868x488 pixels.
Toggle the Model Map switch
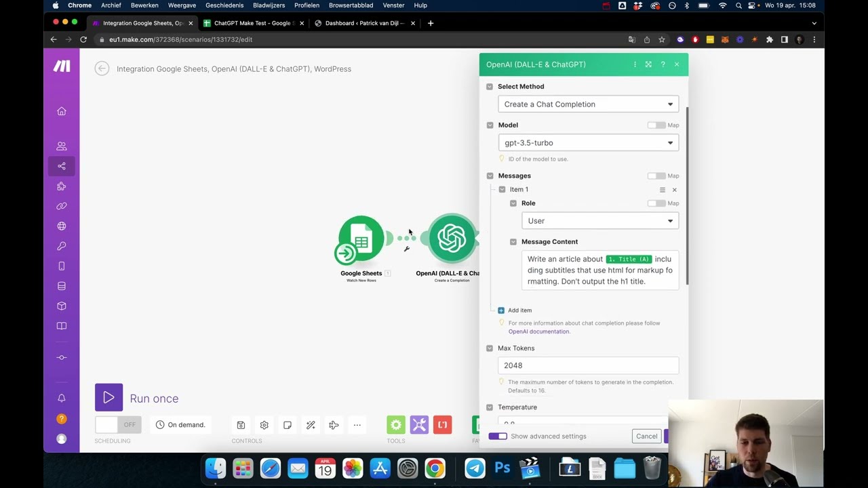point(656,125)
